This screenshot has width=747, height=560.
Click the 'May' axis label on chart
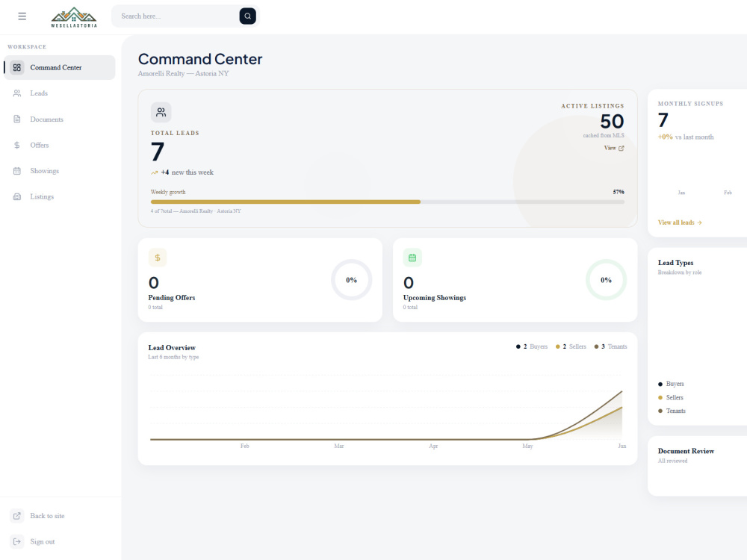(x=527, y=447)
